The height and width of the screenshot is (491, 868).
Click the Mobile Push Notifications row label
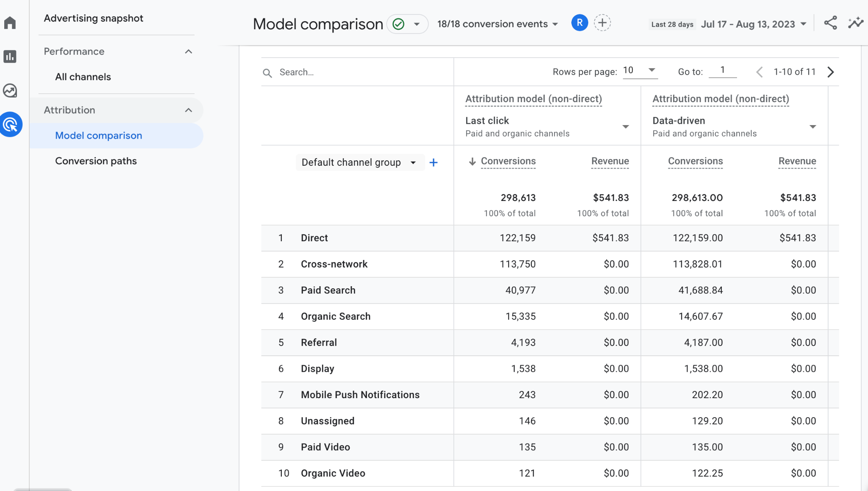[360, 395]
